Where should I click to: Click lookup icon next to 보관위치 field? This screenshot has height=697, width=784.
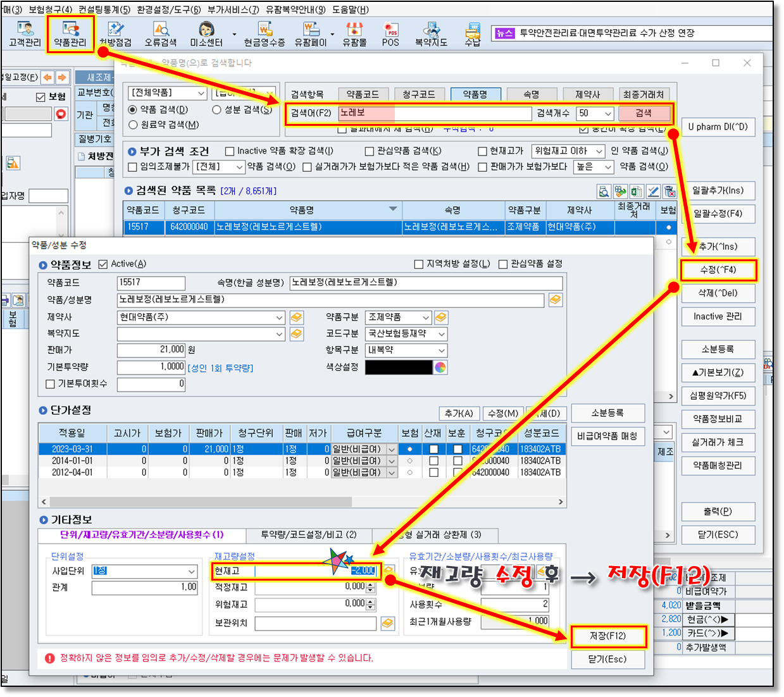[x=388, y=623]
